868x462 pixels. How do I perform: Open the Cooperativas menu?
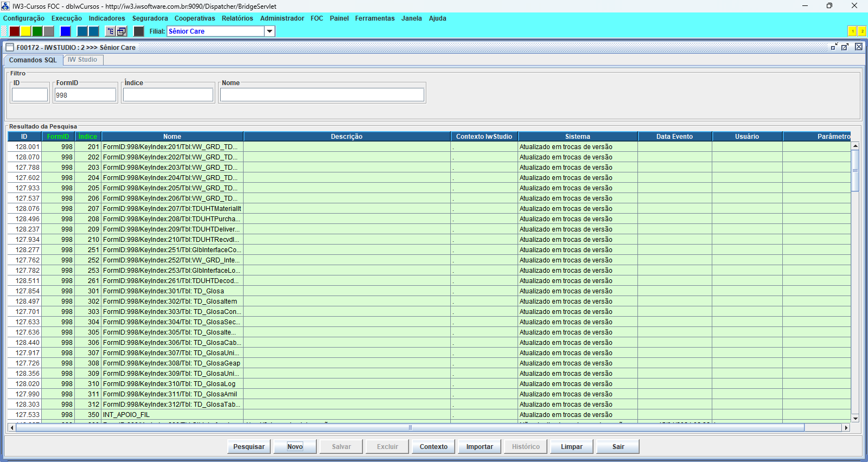[x=195, y=18]
